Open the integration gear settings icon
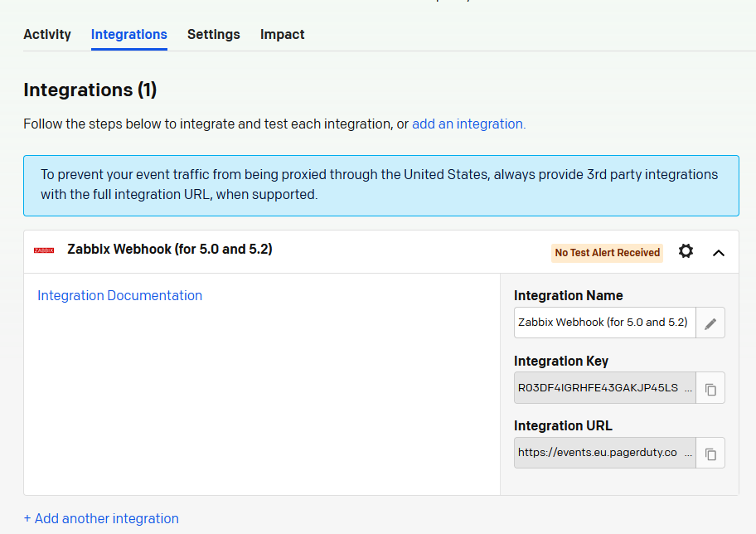The width and height of the screenshot is (756, 534). click(x=686, y=251)
